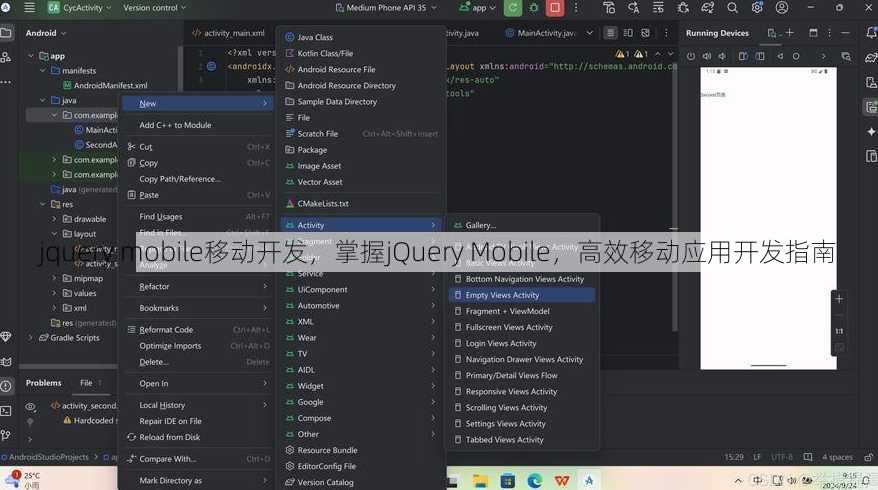Viewport: 878px width, 490px height.
Task: Click emulator Home circle button
Action: pyautogui.click(x=796, y=56)
